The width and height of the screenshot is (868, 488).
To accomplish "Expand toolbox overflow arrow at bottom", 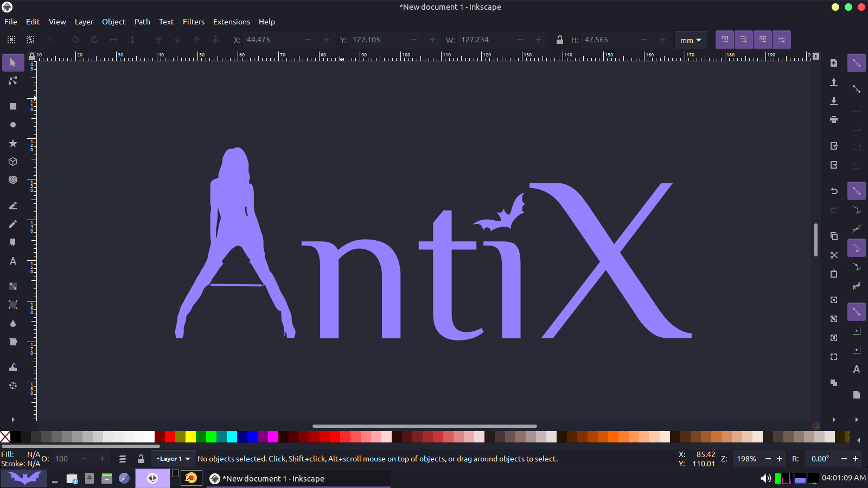I will (x=13, y=419).
